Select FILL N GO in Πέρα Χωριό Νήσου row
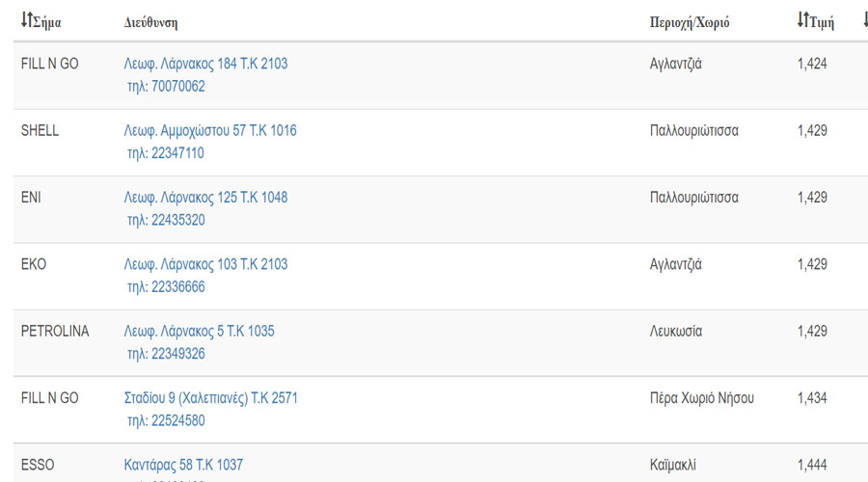 (x=50, y=398)
